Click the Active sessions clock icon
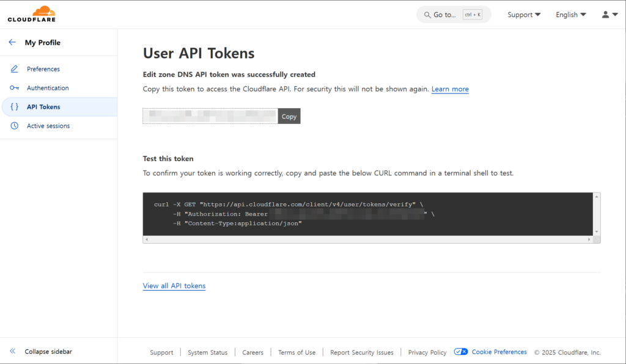The height and width of the screenshot is (364, 626). click(x=15, y=126)
